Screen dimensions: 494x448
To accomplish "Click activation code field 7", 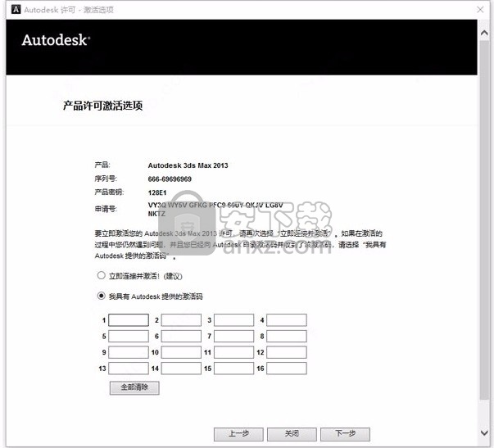I will pyautogui.click(x=233, y=336).
